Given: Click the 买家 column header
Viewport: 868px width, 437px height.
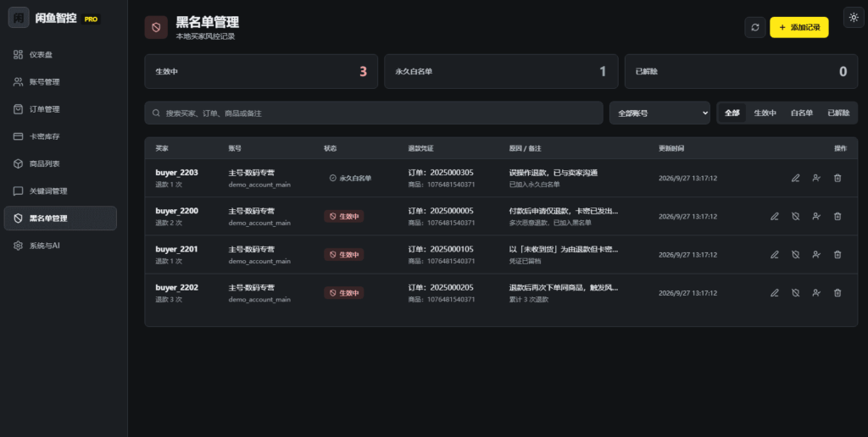Looking at the screenshot, I should 162,148.
